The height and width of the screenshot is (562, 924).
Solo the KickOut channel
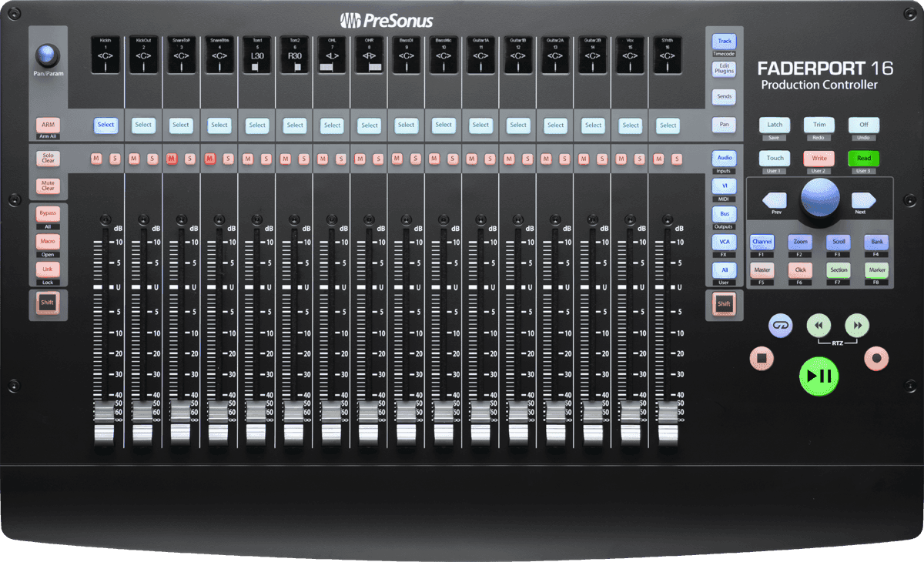point(152,159)
